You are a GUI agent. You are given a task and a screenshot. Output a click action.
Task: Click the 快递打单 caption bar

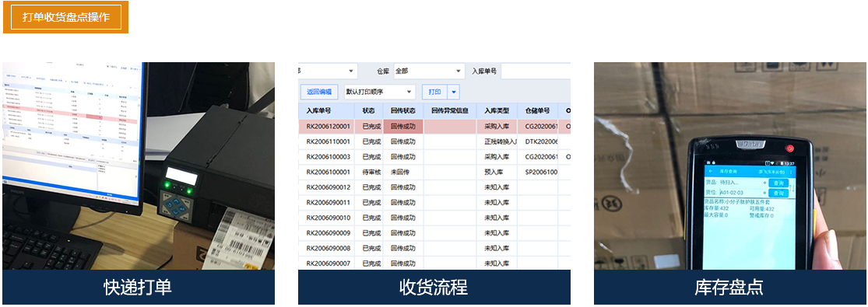[x=139, y=287]
